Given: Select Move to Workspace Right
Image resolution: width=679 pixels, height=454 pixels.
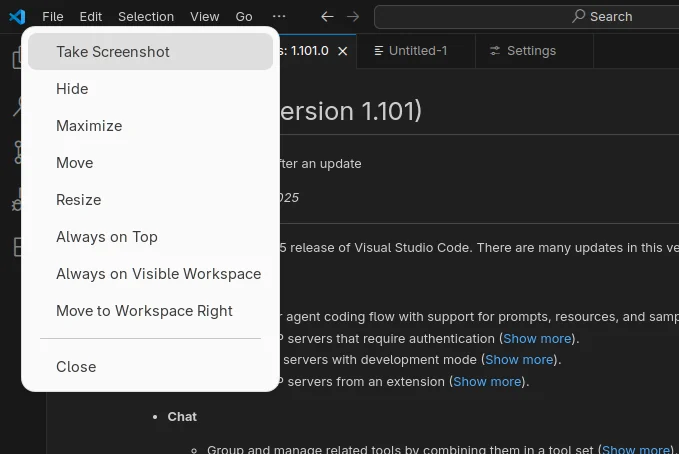Looking at the screenshot, I should (150, 311).
